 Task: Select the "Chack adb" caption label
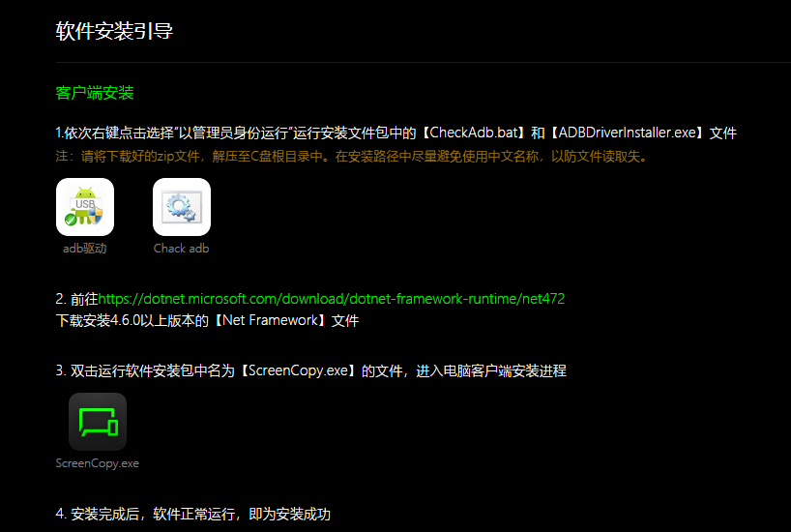click(181, 249)
